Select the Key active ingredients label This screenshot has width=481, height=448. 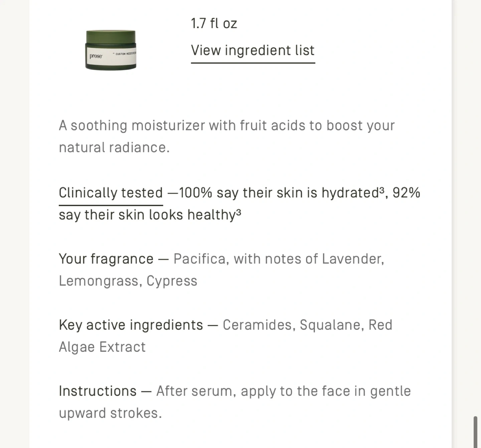pyautogui.click(x=131, y=325)
